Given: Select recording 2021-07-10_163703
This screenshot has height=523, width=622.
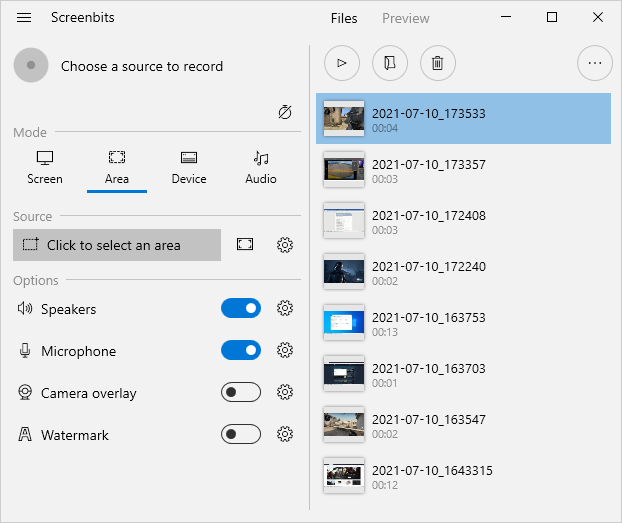Looking at the screenshot, I should 463,373.
